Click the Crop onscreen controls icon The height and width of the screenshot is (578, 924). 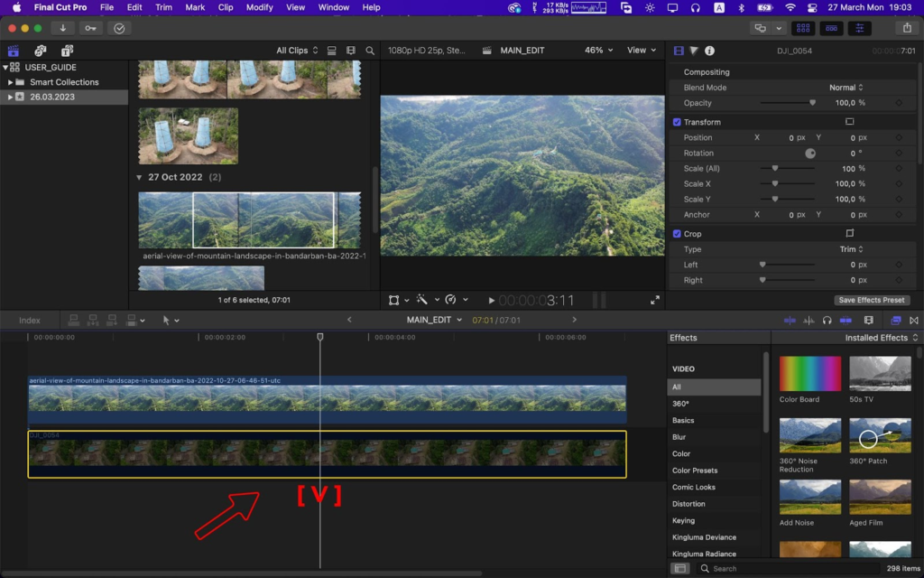849,233
